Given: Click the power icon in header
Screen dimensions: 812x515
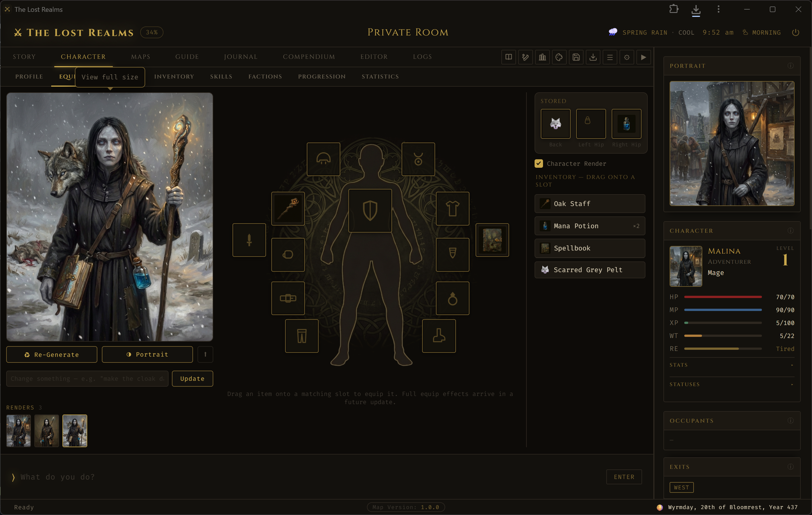Looking at the screenshot, I should pyautogui.click(x=795, y=32).
